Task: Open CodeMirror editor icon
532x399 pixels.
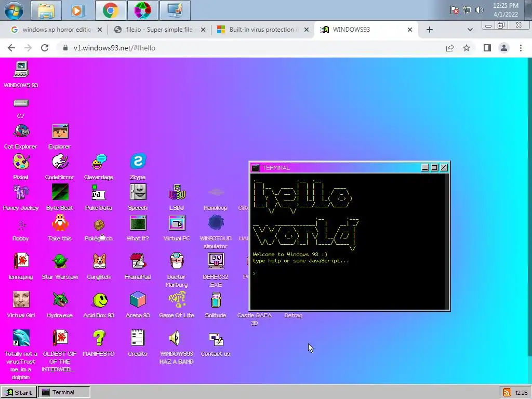Action: coord(60,162)
